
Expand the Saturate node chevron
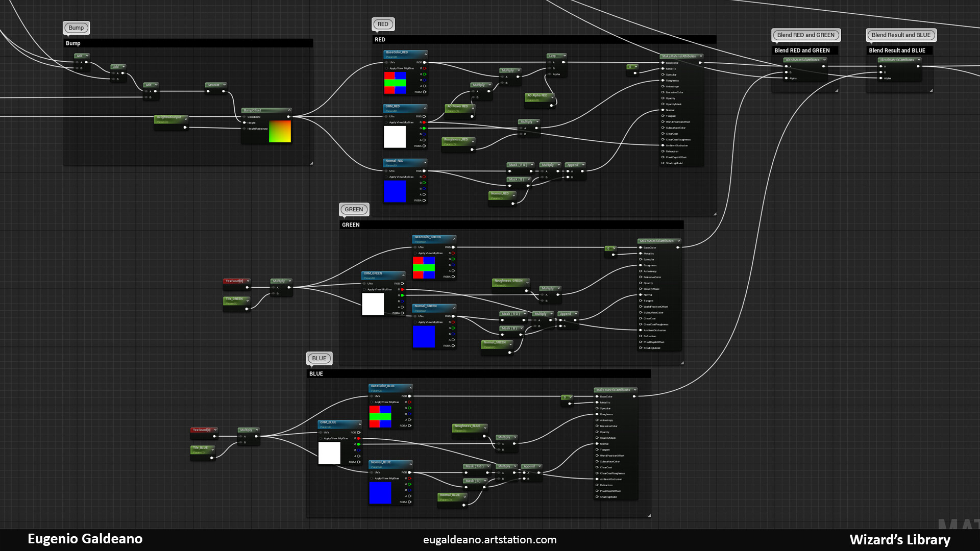pos(224,85)
